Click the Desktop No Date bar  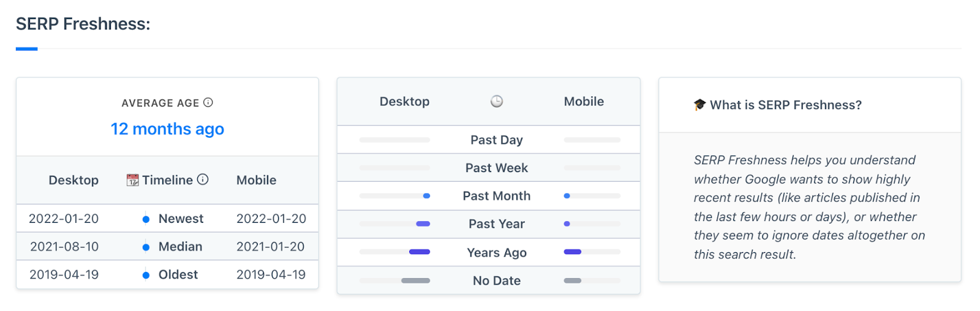[394, 280]
